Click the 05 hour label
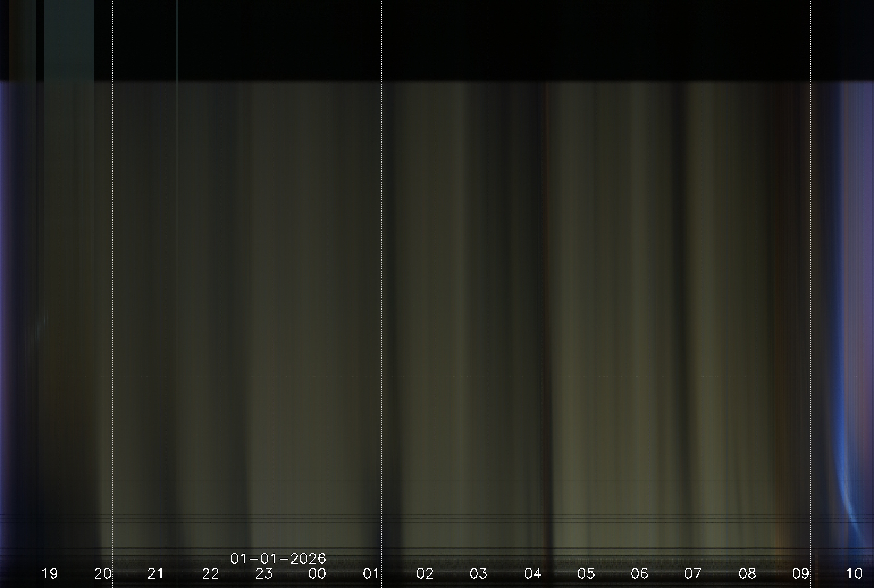The image size is (874, 588). tap(586, 573)
